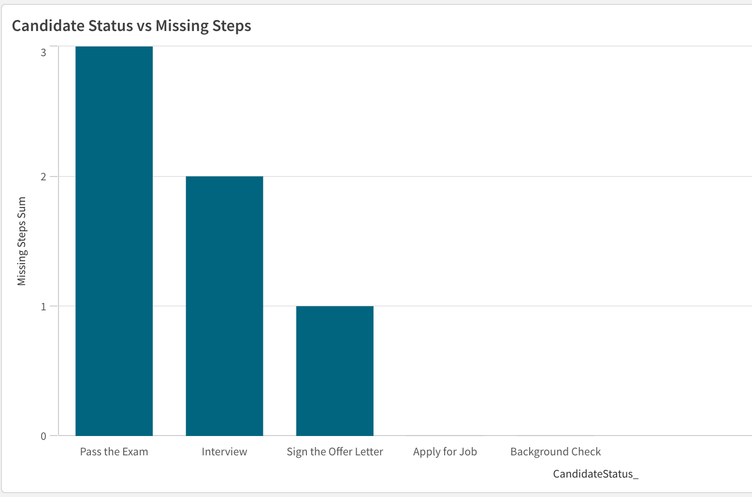Select the y-axis tick label 2
The width and height of the screenshot is (752, 497).
[x=44, y=177]
